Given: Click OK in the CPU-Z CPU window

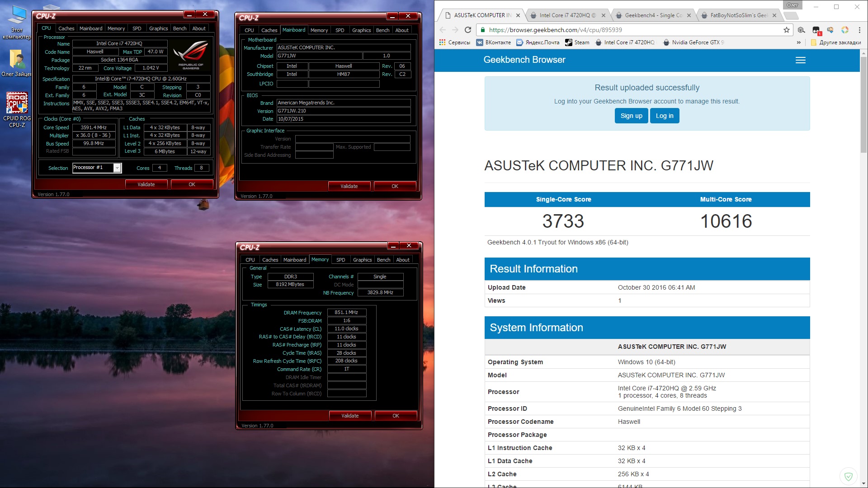Looking at the screenshot, I should tap(192, 184).
